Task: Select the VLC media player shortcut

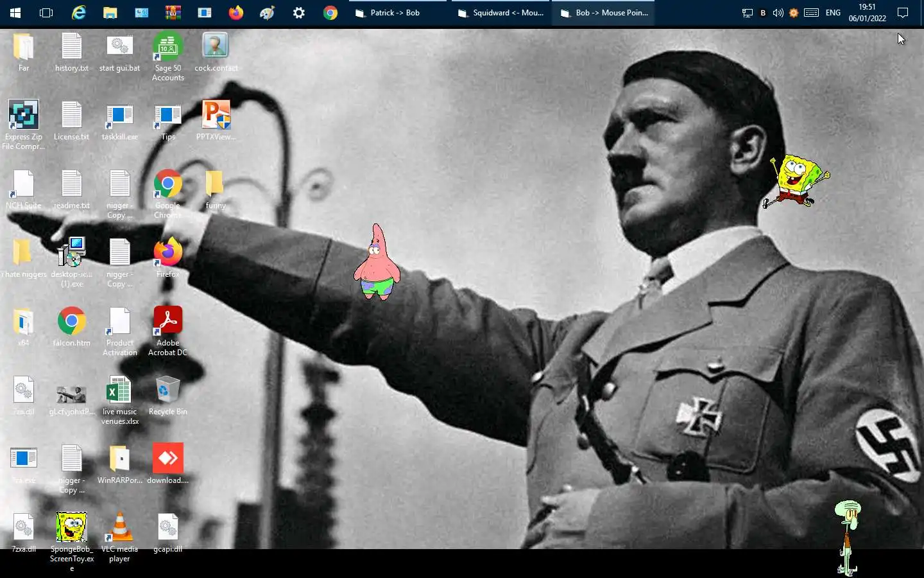Action: pos(120,538)
